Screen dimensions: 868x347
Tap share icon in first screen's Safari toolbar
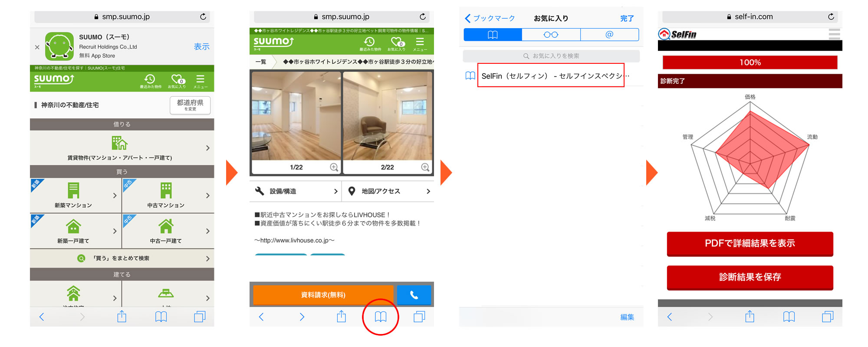122,316
